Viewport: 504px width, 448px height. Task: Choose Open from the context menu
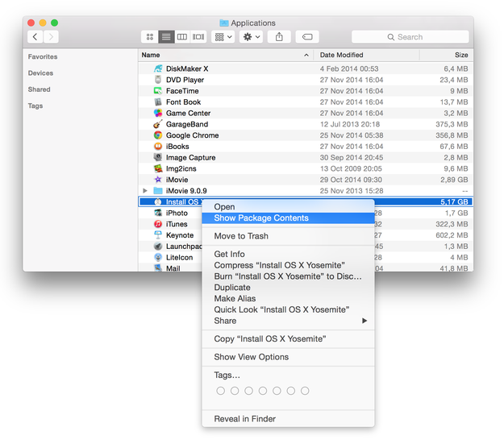[288, 207]
